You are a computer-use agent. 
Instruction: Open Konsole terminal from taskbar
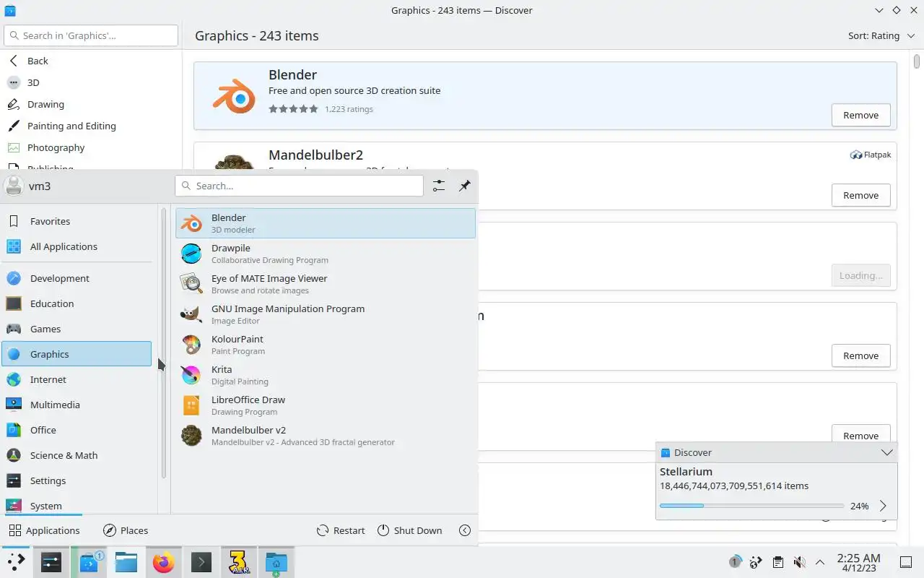201,561
